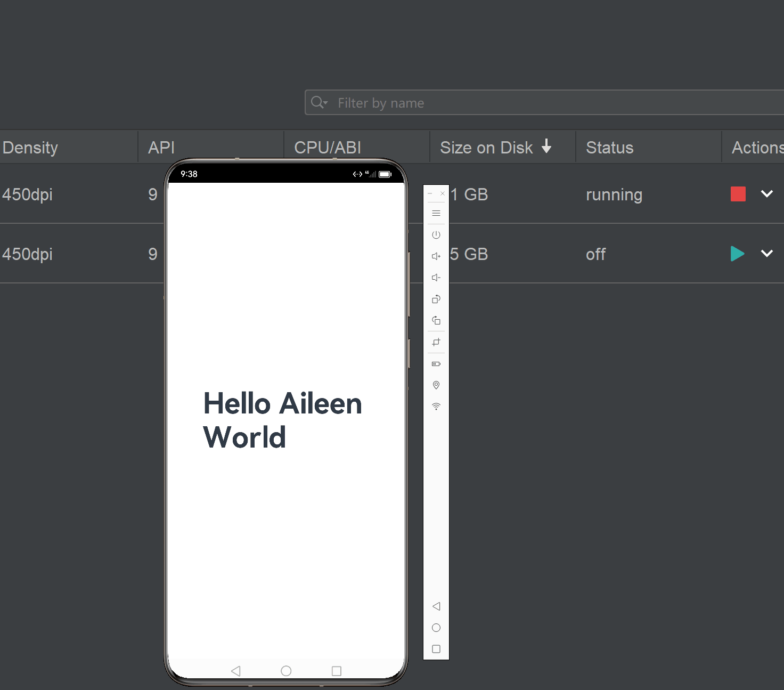Expand actions menu for the running device

pyautogui.click(x=767, y=194)
